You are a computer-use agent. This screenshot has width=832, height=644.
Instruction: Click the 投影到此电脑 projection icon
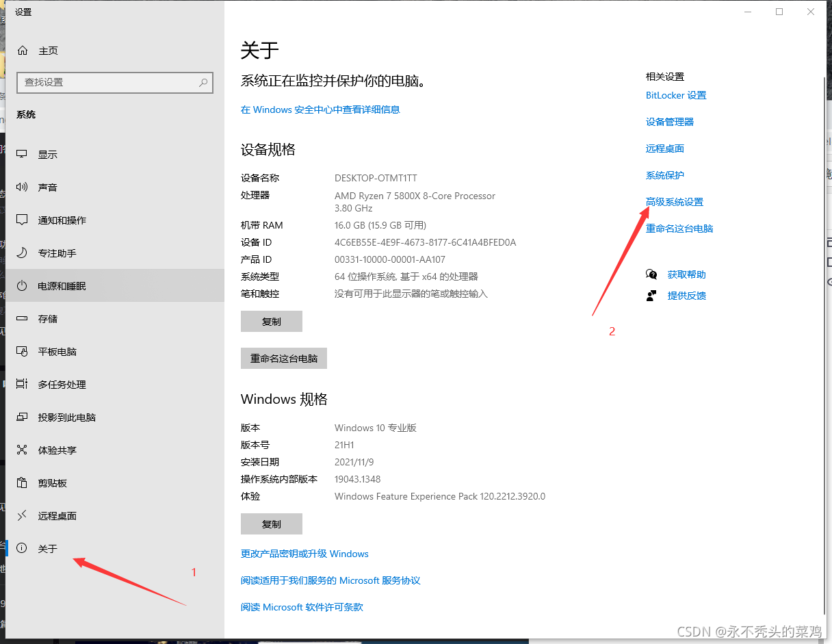pyautogui.click(x=23, y=417)
